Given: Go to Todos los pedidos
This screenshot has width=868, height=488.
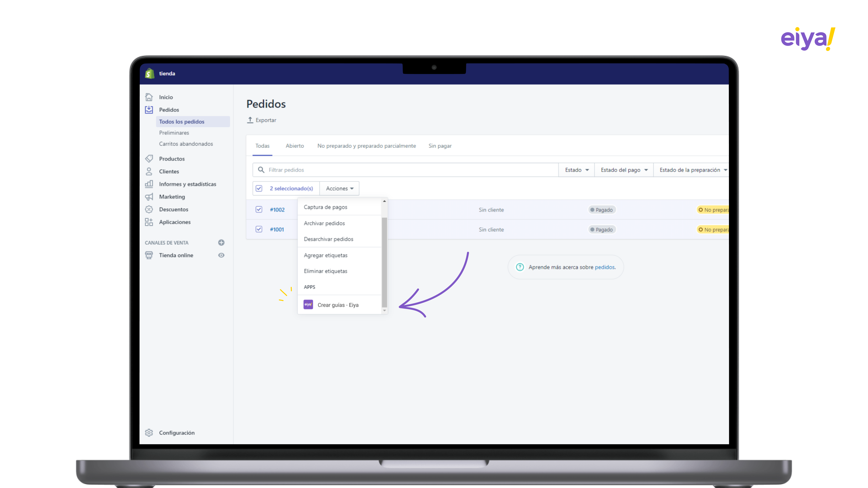Looking at the screenshot, I should point(193,122).
